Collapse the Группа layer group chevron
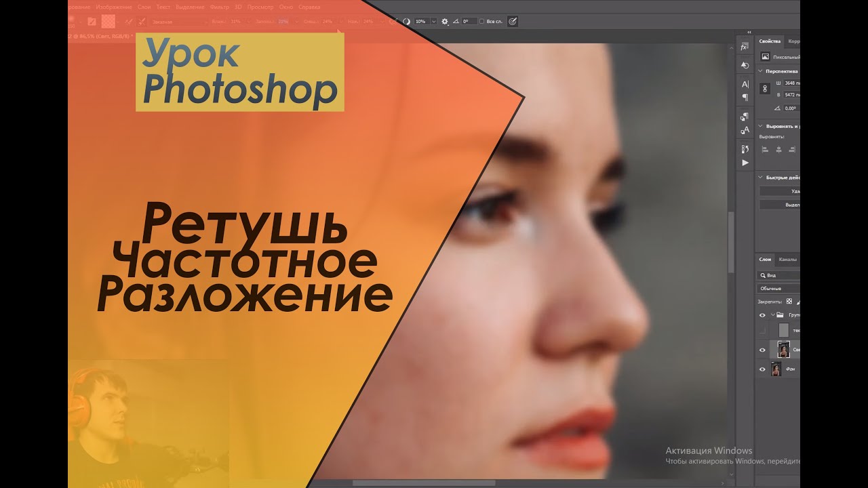The width and height of the screenshot is (868, 488). tap(772, 314)
